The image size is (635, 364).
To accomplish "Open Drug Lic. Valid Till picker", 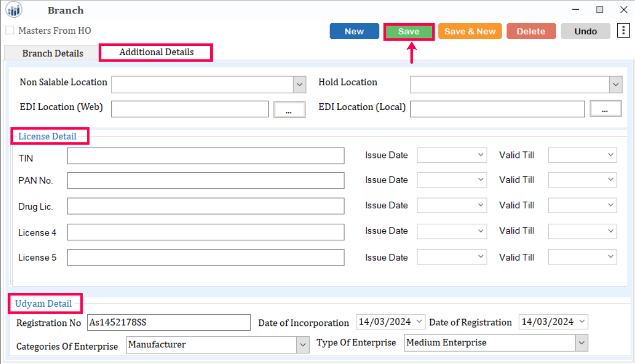I will coord(611,205).
